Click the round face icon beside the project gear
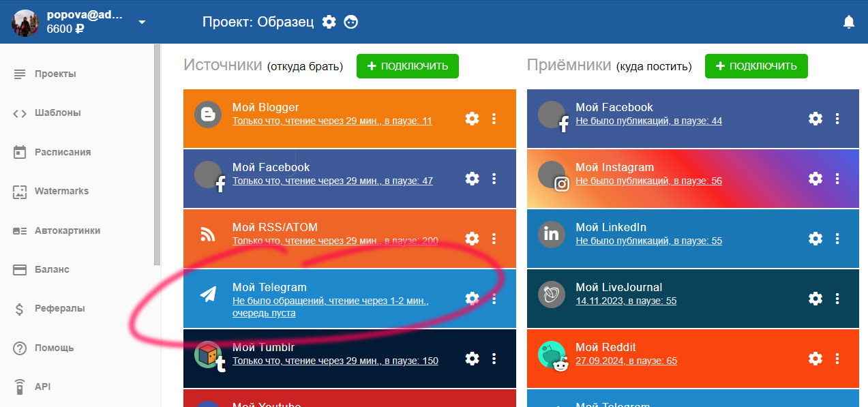The height and width of the screenshot is (407, 868). tap(351, 22)
